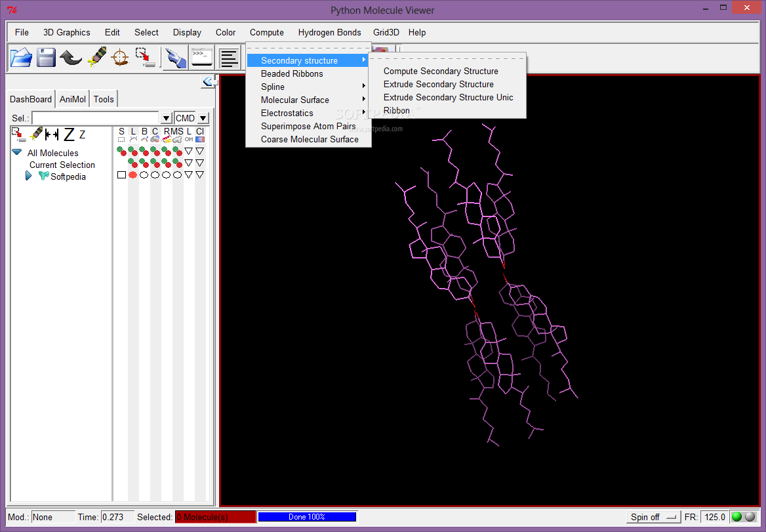This screenshot has height=532, width=766.
Task: Open the Sel. entry dropdown arrow
Action: pos(166,118)
